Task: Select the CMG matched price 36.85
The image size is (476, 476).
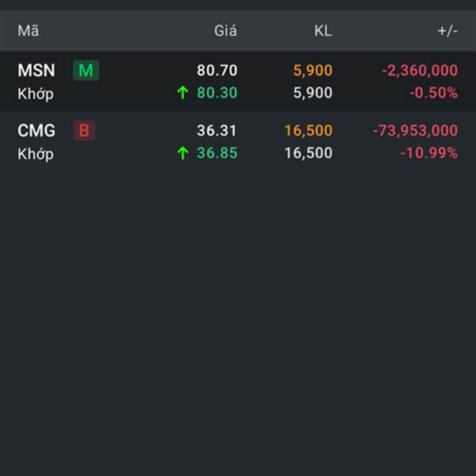Action: pos(217,153)
